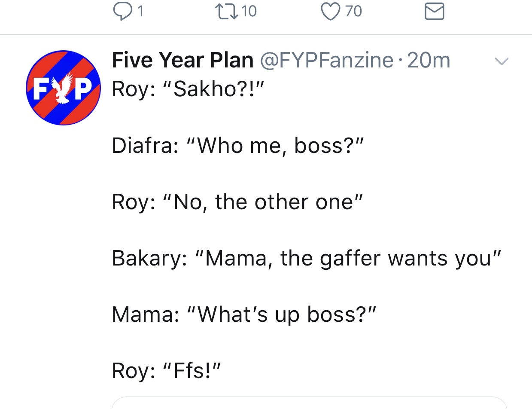This screenshot has height=409, width=532.
Task: Click the like count 70
Action: [x=353, y=12]
